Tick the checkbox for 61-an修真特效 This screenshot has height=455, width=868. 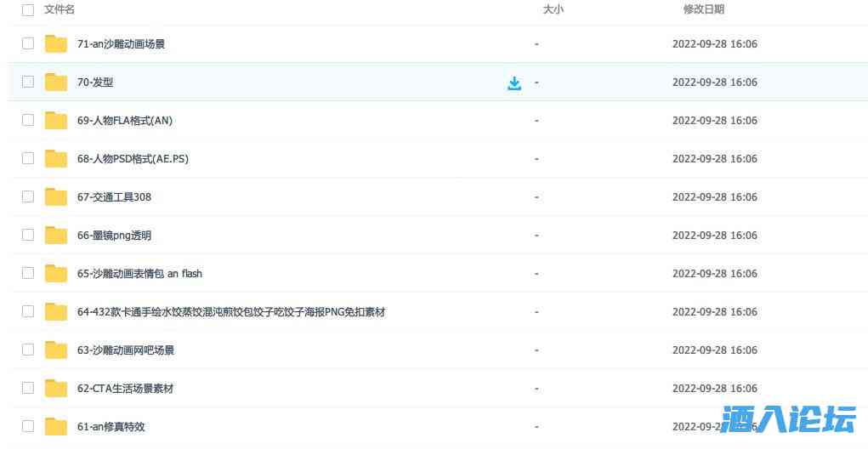point(28,427)
